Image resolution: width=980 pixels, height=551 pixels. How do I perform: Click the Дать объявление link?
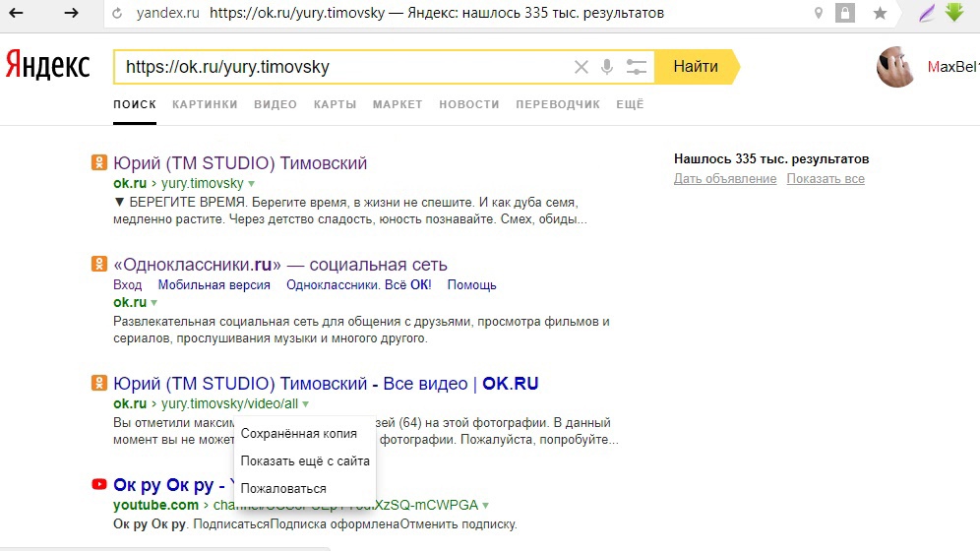pyautogui.click(x=725, y=179)
